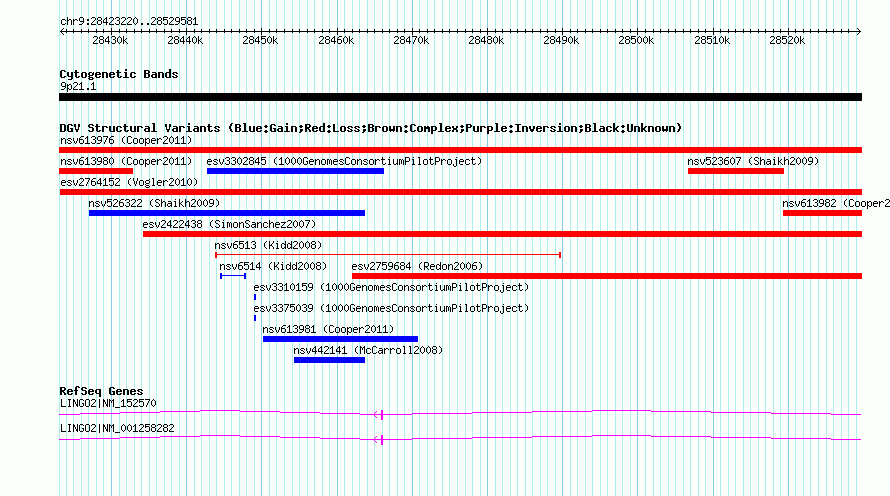The height and width of the screenshot is (496, 890).
Task: Open the nsv6514 (Kidd2008) label
Action: click(x=273, y=266)
